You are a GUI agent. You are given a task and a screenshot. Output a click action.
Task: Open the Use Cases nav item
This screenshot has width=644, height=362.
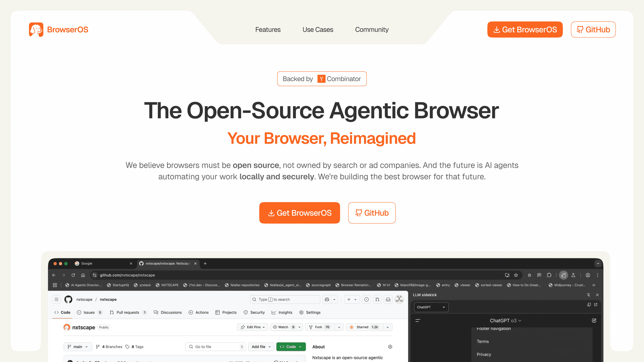coord(318,30)
